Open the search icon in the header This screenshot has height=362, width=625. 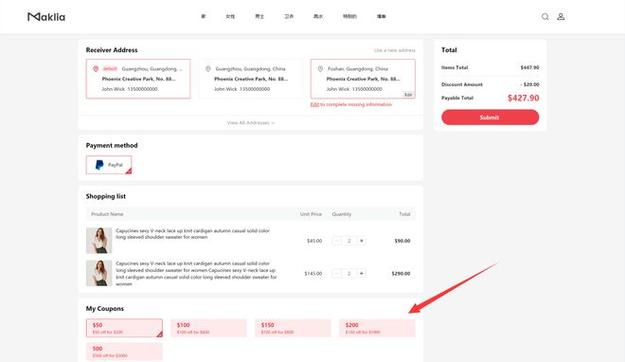(545, 17)
